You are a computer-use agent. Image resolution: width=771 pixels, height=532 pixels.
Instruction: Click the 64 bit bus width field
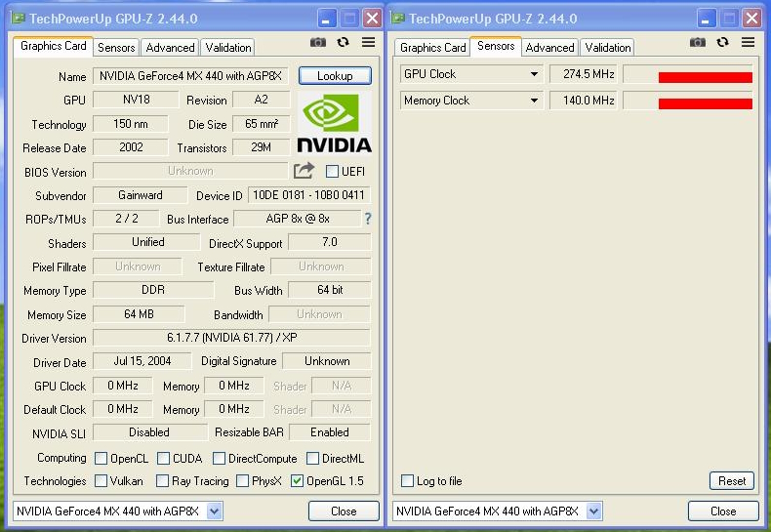click(x=330, y=290)
